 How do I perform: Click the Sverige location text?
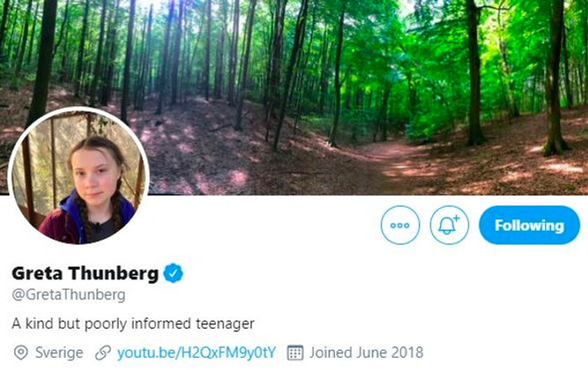[59, 352]
